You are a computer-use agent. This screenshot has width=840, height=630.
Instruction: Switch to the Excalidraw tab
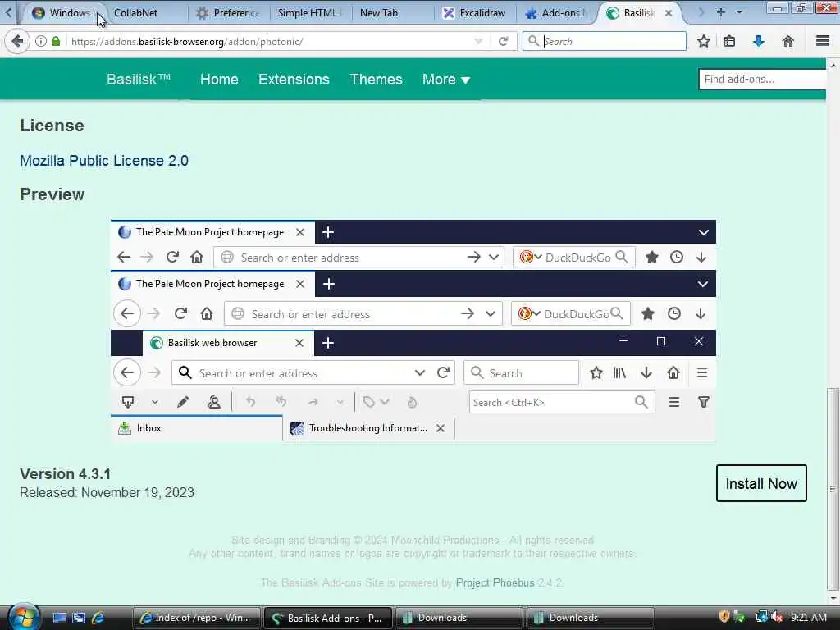click(475, 13)
